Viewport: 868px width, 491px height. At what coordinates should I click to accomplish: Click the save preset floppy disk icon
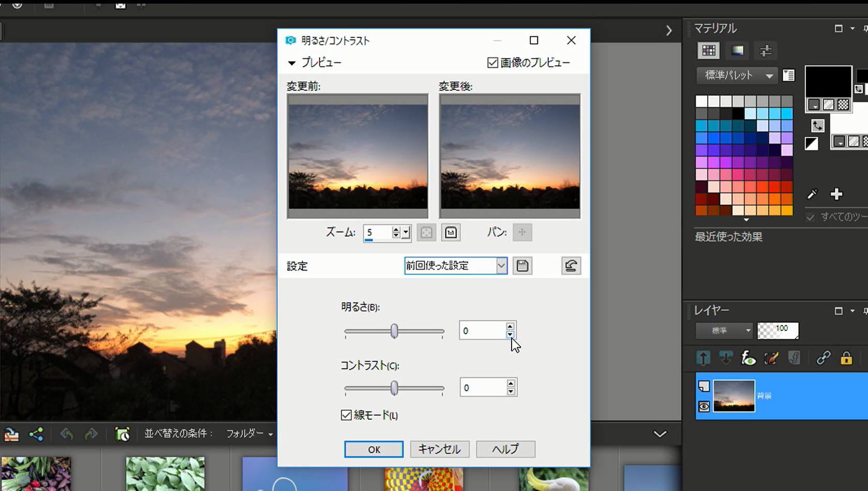pos(522,266)
